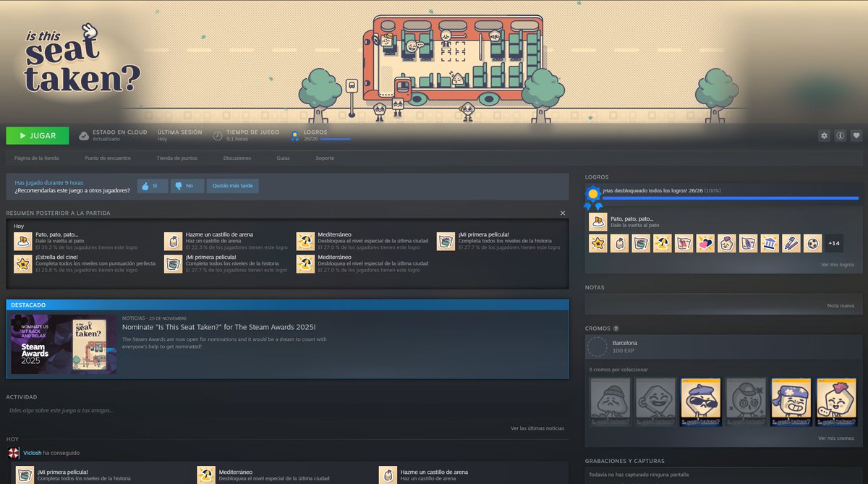Click the sand bucket icon in the Viclosh activity

388,475
